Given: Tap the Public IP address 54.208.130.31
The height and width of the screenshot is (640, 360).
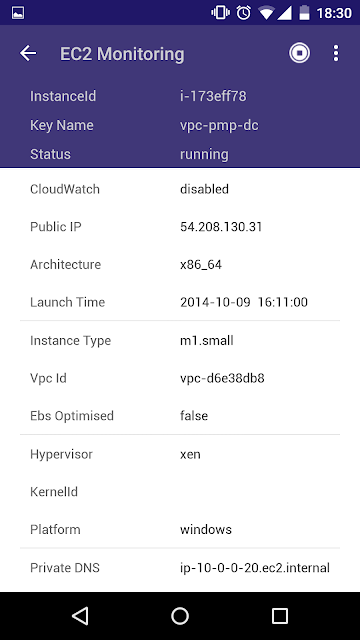Looking at the screenshot, I should tap(221, 227).
